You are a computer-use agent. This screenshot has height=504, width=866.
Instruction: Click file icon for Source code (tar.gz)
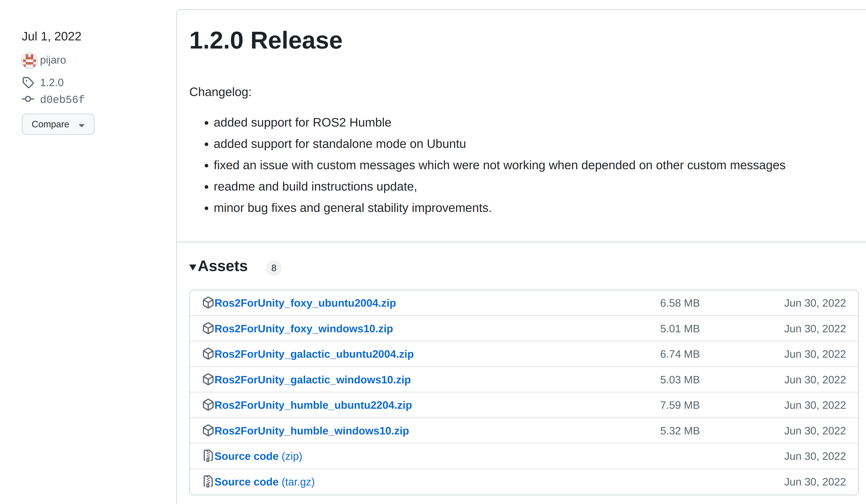coord(207,482)
